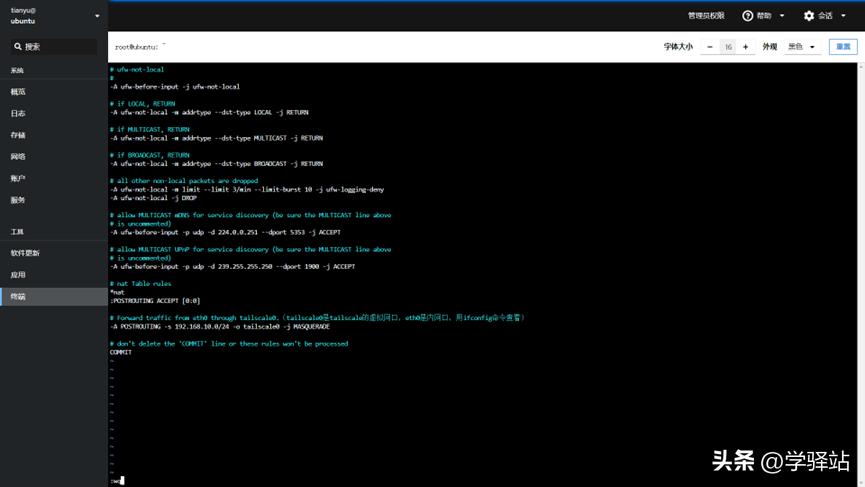Select 软件更新 software updates in sidebar
The height and width of the screenshot is (487, 865).
pos(25,253)
